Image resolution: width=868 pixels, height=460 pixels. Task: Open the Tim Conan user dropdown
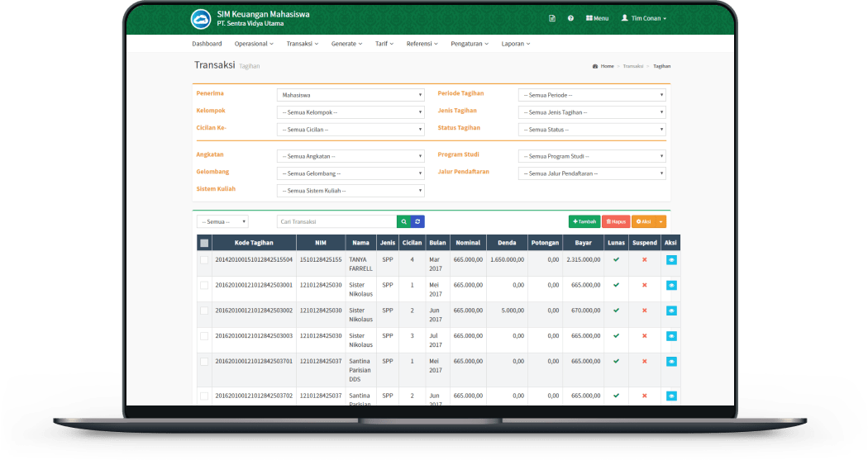(643, 18)
